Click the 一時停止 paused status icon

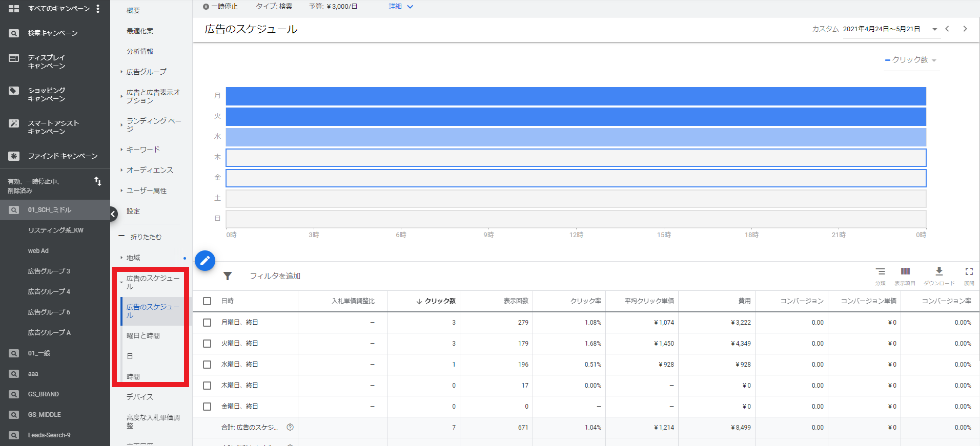206,7
